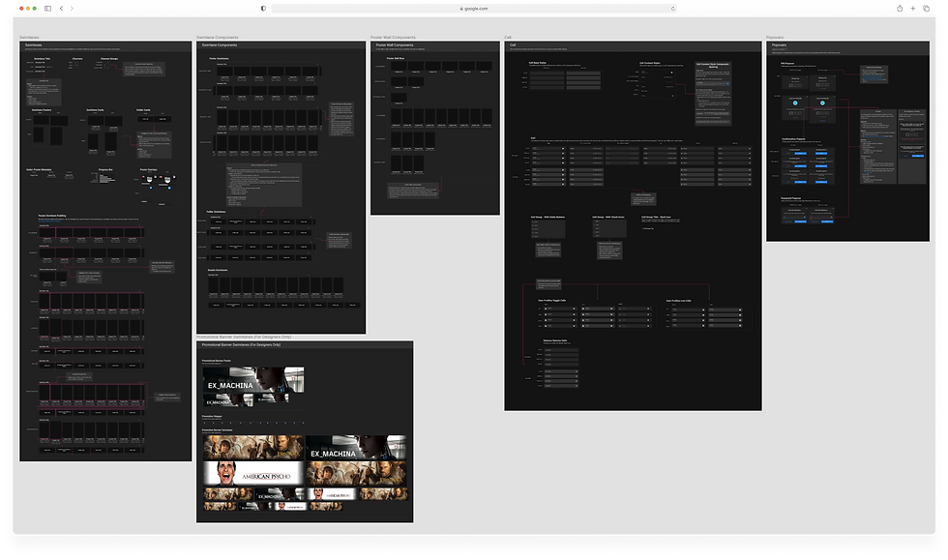Click the 'Poster Wall Row' heading
The width and height of the screenshot is (948, 560).
pos(396,58)
